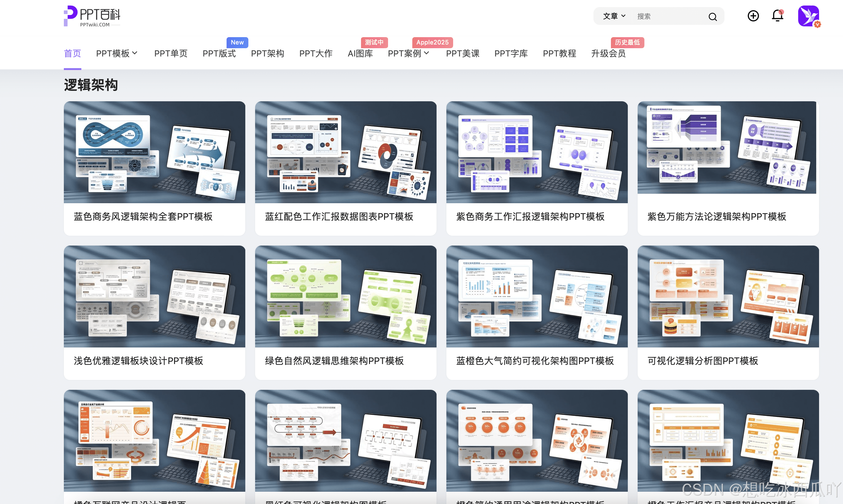Click the magnifier search icon

click(712, 17)
